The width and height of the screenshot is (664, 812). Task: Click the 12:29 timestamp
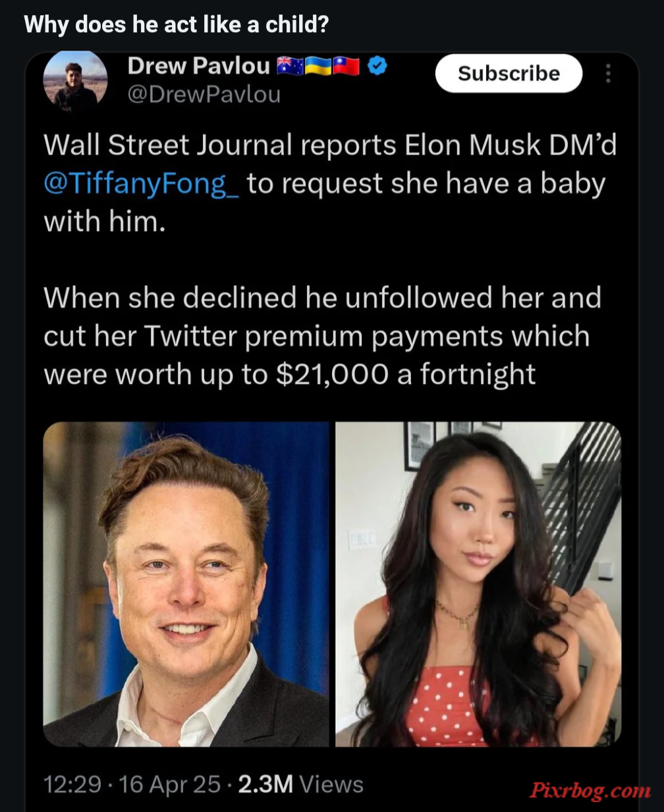pos(72,784)
